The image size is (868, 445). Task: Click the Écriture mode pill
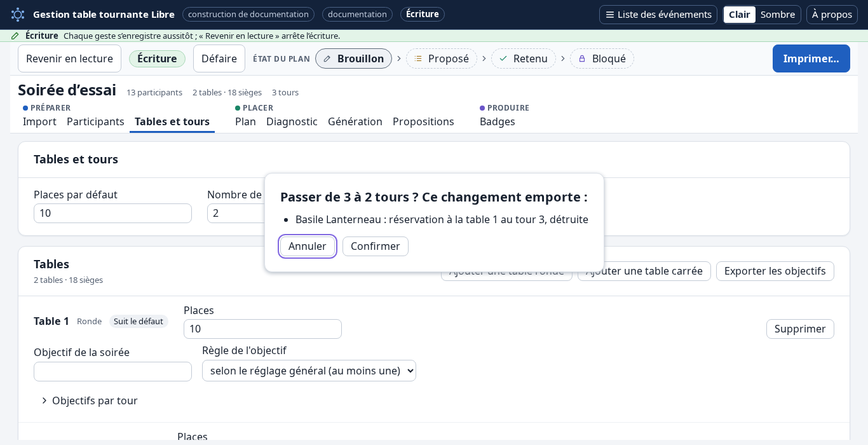(x=157, y=58)
